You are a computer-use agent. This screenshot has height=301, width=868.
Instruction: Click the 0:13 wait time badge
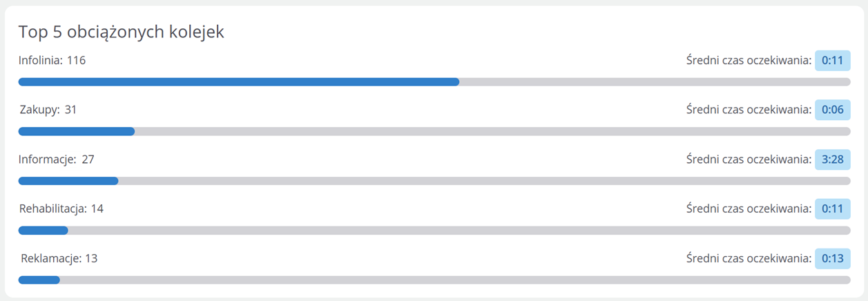click(x=832, y=259)
